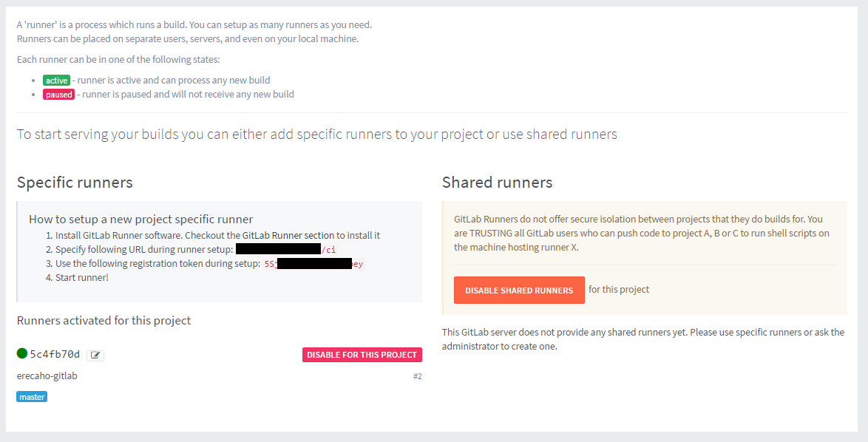Click 'Runners activated for this project' heading

(104, 320)
